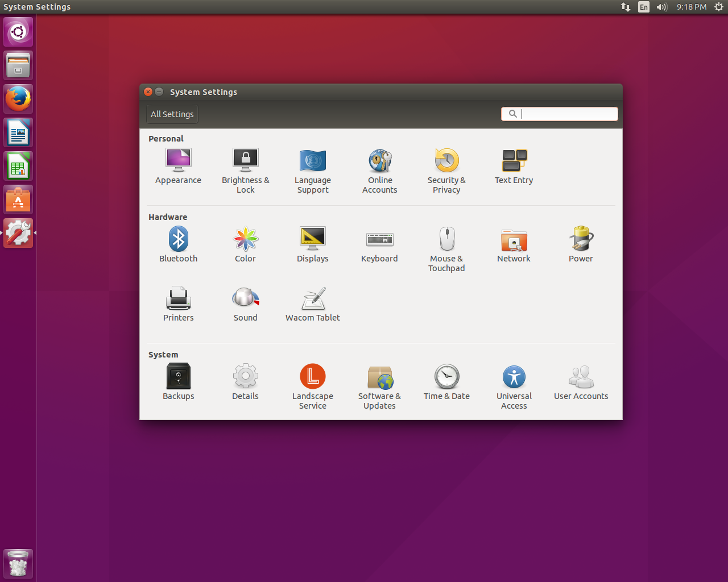Open Details panel
728x582 pixels.
(246, 383)
